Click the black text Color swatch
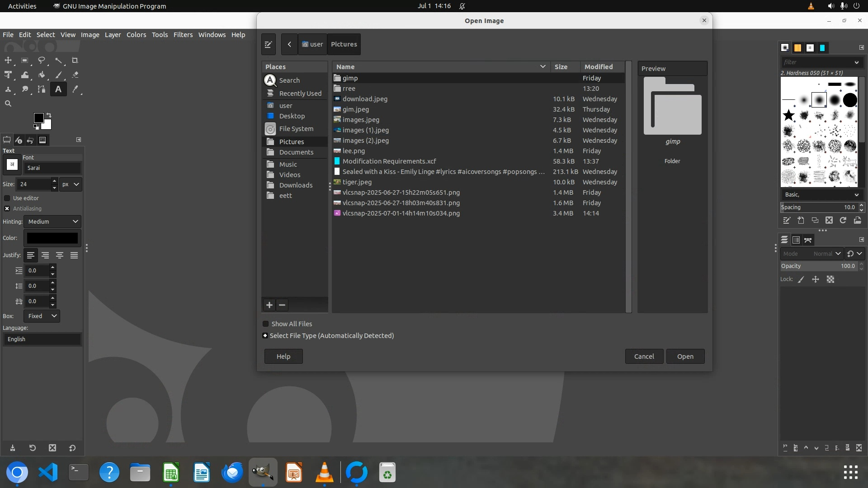 (52, 238)
